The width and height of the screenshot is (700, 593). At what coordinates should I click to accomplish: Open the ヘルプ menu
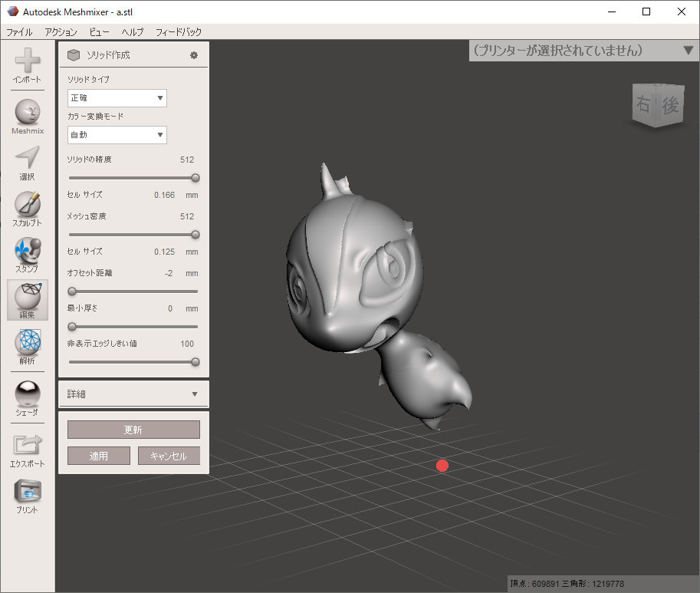(x=133, y=32)
